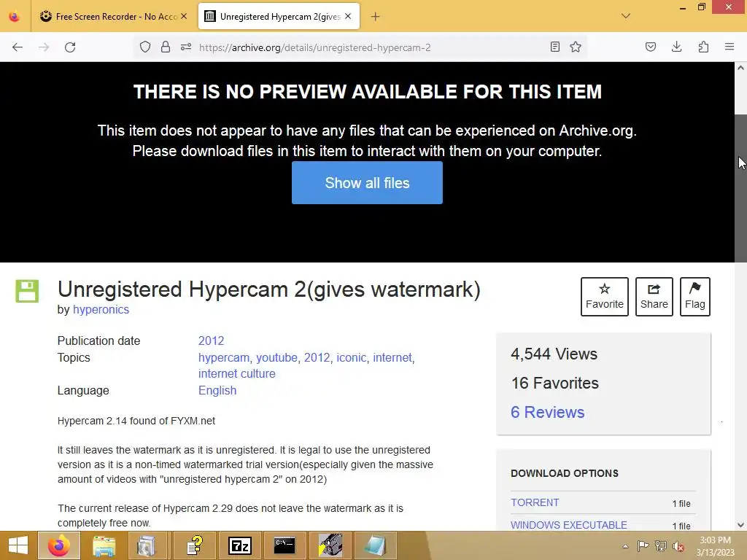
Task: Click the Action Center flag tray icon
Action: (643, 545)
